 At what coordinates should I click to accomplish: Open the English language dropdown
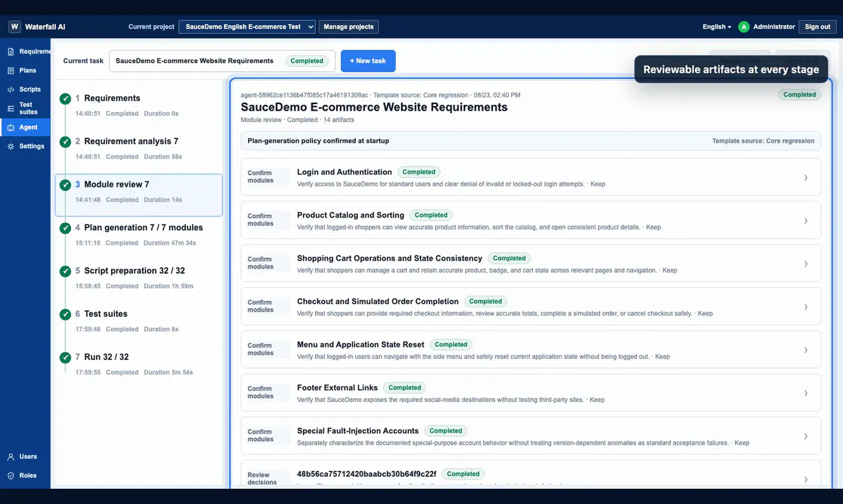(717, 27)
